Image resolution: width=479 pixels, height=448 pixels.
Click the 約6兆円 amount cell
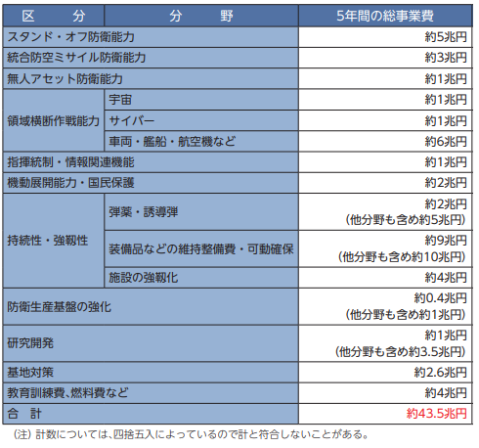[385, 142]
